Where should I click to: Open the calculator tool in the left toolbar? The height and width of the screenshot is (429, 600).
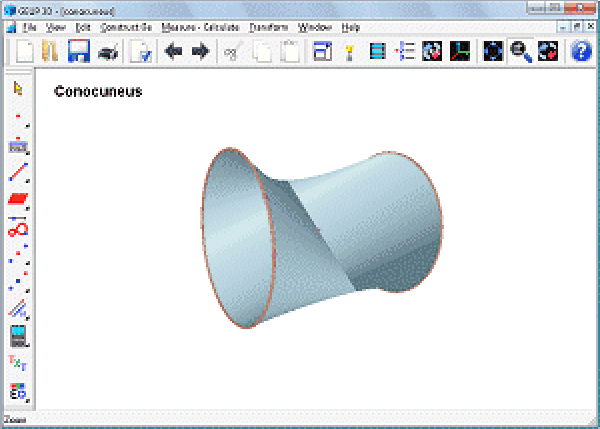(18, 336)
